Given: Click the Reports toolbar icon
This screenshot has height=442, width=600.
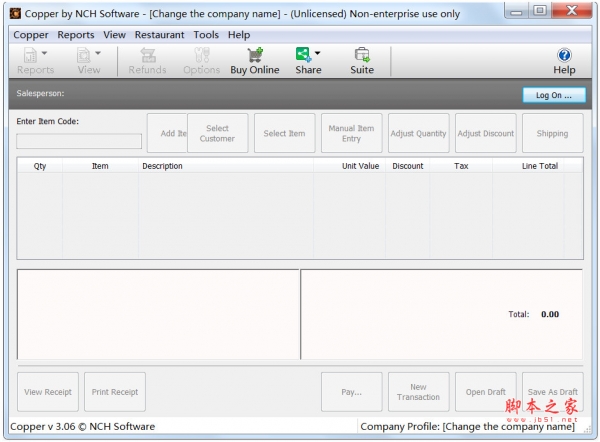Looking at the screenshot, I should click(31, 55).
